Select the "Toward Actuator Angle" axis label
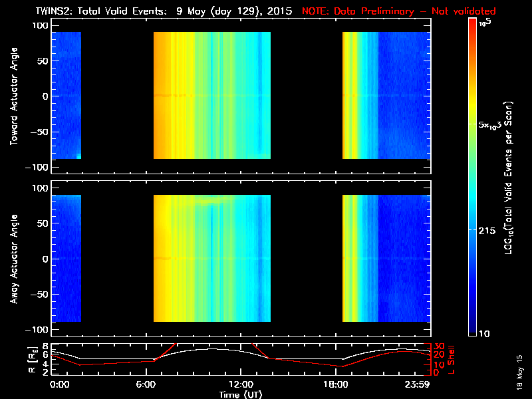 pyautogui.click(x=14, y=96)
